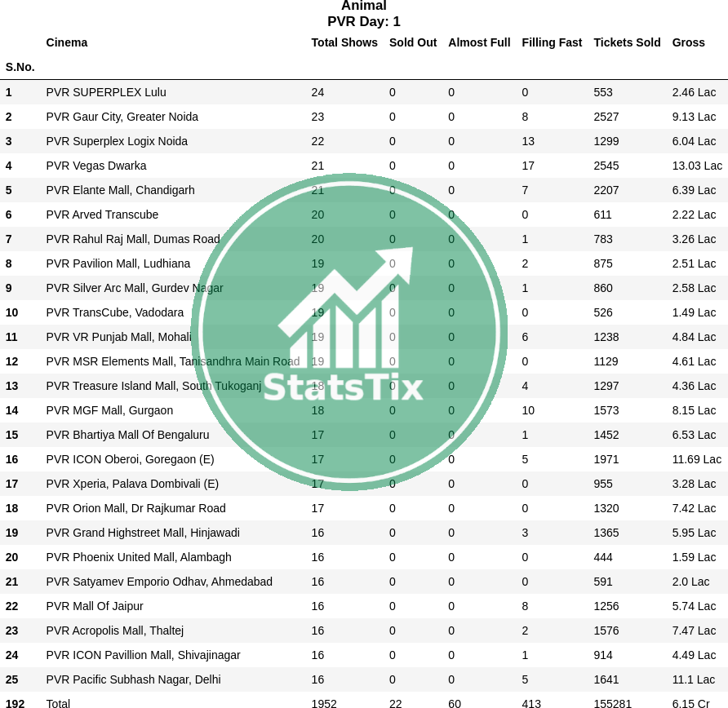This screenshot has height=708, width=728.
Task: Click the Total Shows column header
Action: tap(344, 42)
